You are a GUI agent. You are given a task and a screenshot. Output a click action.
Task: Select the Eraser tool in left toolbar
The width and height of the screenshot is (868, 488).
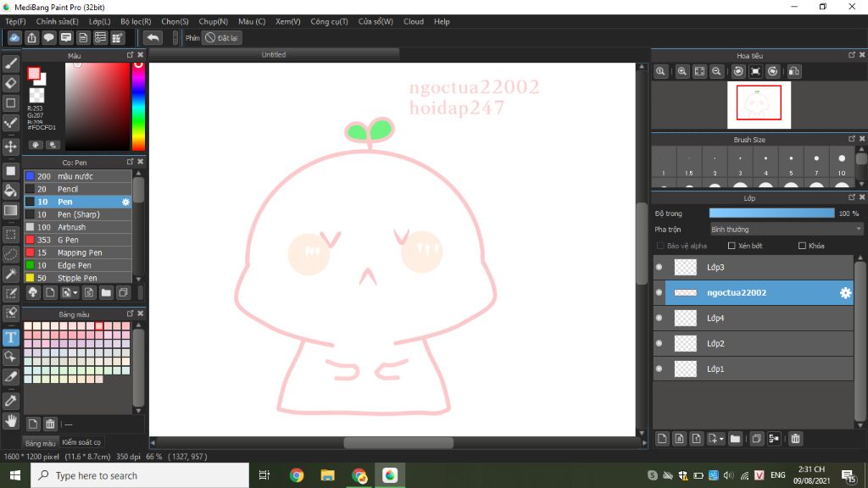click(x=11, y=83)
